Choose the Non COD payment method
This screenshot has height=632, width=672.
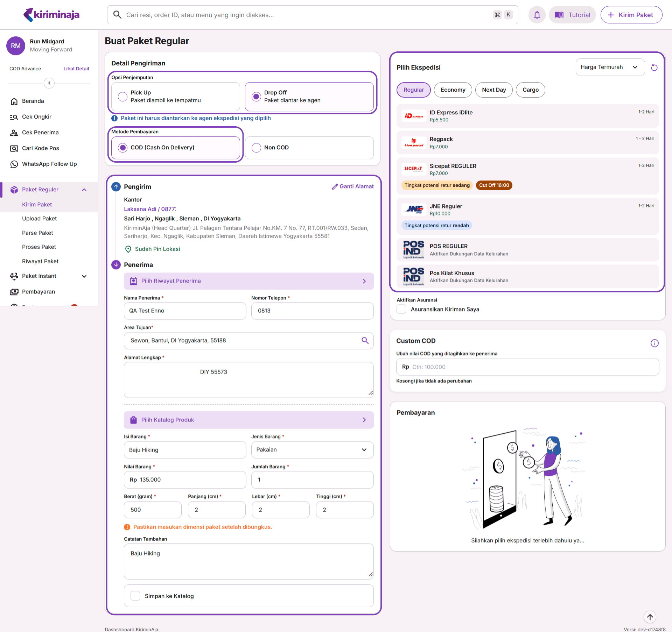click(x=256, y=148)
